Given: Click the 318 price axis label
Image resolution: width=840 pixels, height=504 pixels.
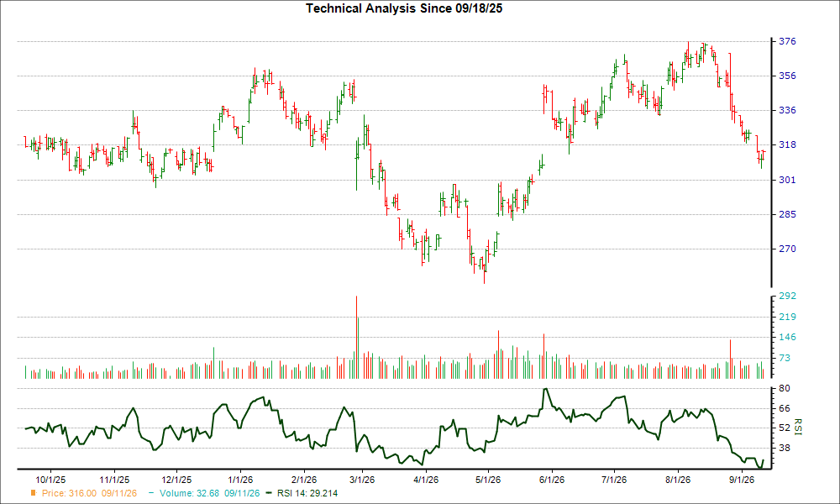Looking at the screenshot, I should (x=787, y=144).
